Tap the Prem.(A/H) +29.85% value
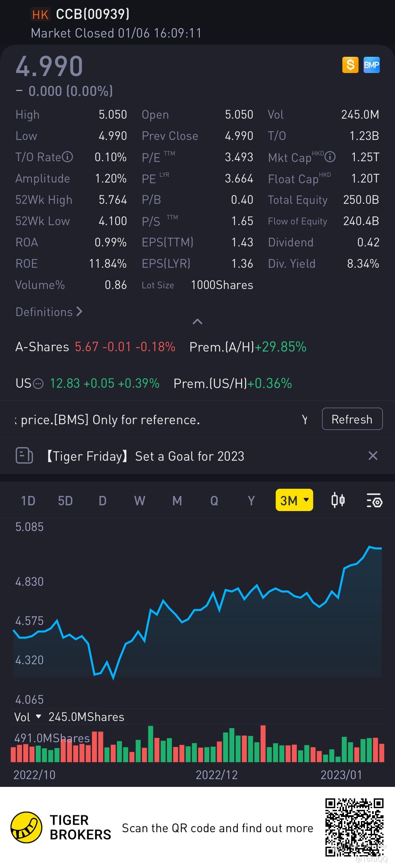Viewport: 395px width, 868px height. [x=281, y=347]
